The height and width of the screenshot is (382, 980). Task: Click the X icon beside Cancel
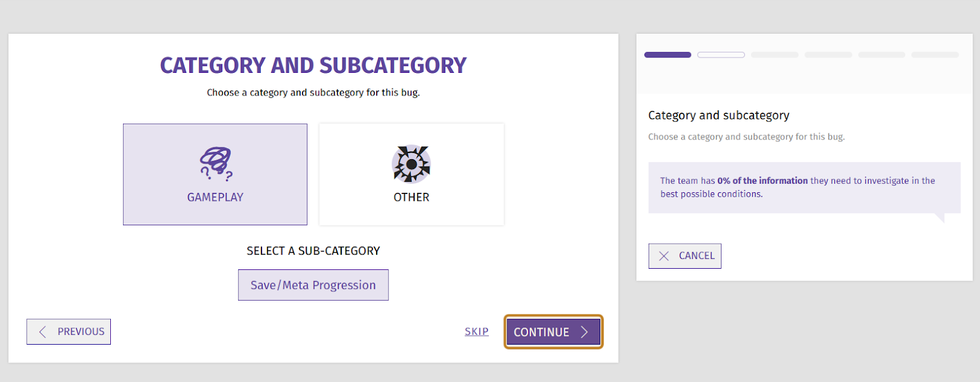pyautogui.click(x=664, y=256)
